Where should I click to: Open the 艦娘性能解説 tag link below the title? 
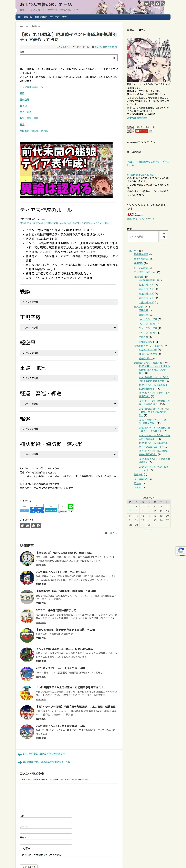pos(110,47)
